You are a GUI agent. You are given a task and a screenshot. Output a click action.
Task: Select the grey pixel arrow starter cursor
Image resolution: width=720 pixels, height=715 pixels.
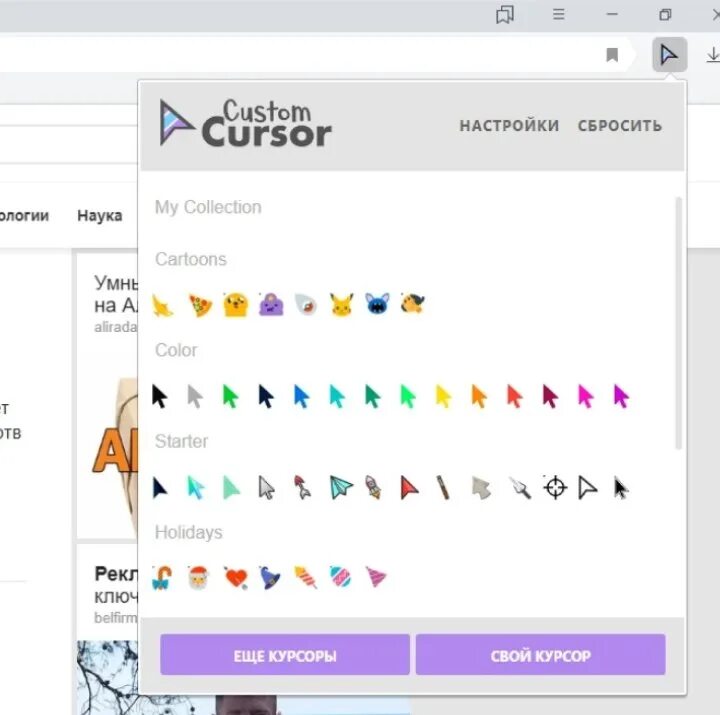[481, 487]
